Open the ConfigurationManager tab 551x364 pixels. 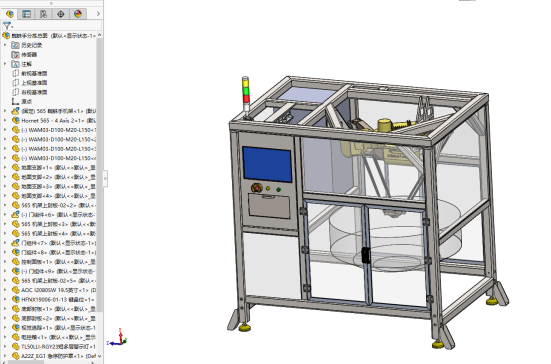tap(43, 14)
